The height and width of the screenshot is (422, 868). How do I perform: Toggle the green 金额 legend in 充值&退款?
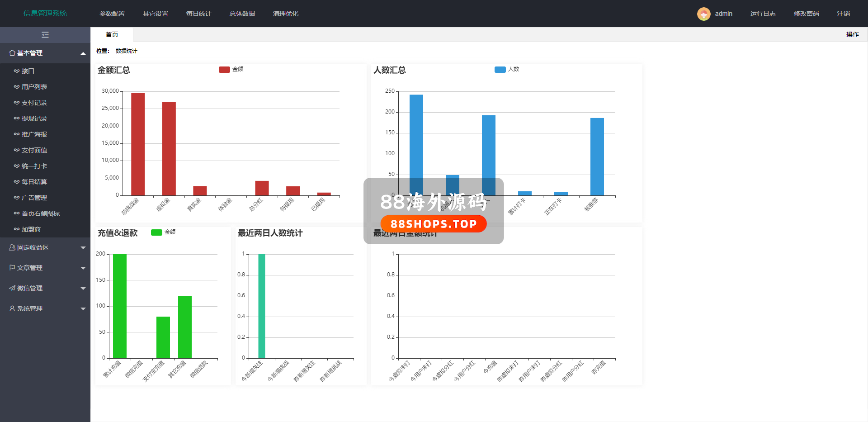pos(156,232)
